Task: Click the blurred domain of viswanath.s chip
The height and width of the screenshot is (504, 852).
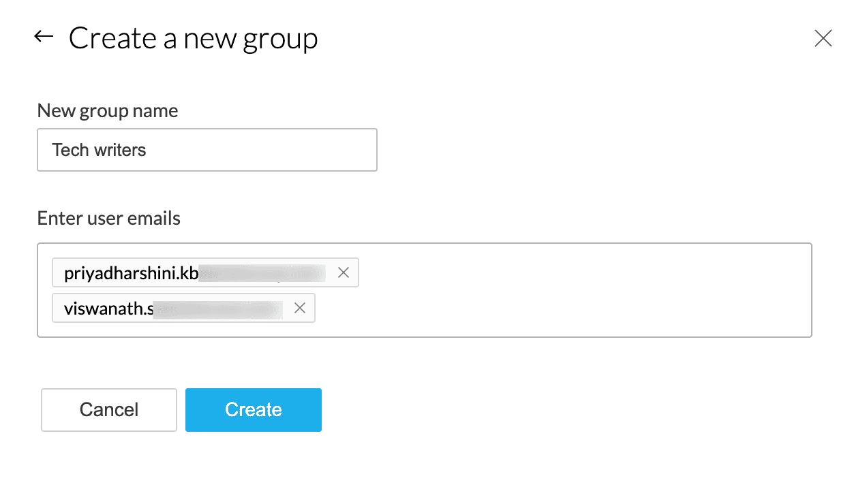Action: (x=218, y=309)
